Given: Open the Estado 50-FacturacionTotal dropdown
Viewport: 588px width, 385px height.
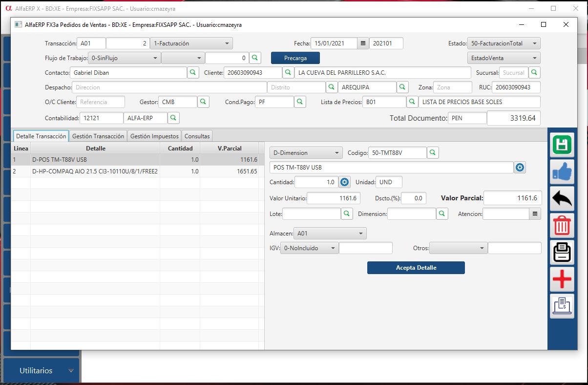Looking at the screenshot, I should (504, 43).
